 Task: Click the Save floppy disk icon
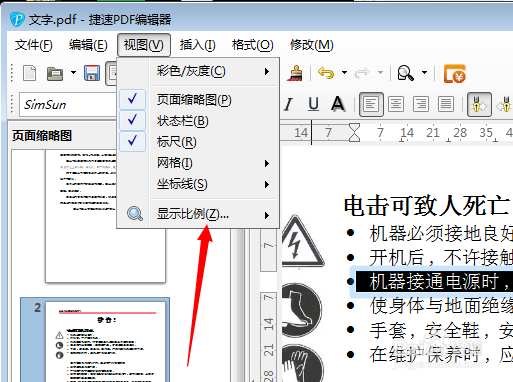pyautogui.click(x=92, y=73)
